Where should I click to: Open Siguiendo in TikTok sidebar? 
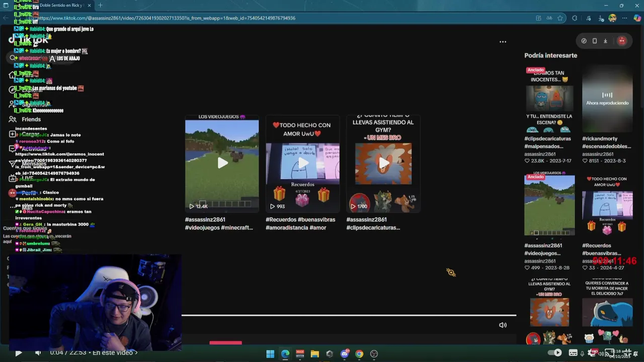click(x=28, y=105)
